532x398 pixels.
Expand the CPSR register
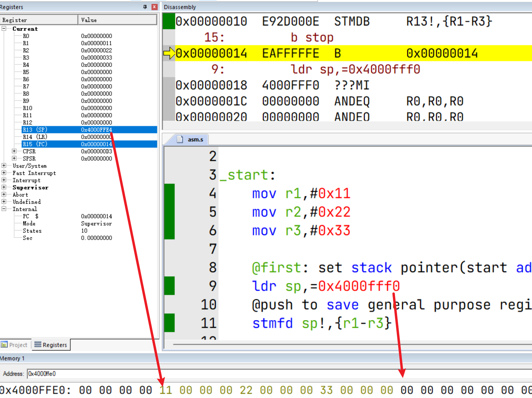click(x=14, y=151)
